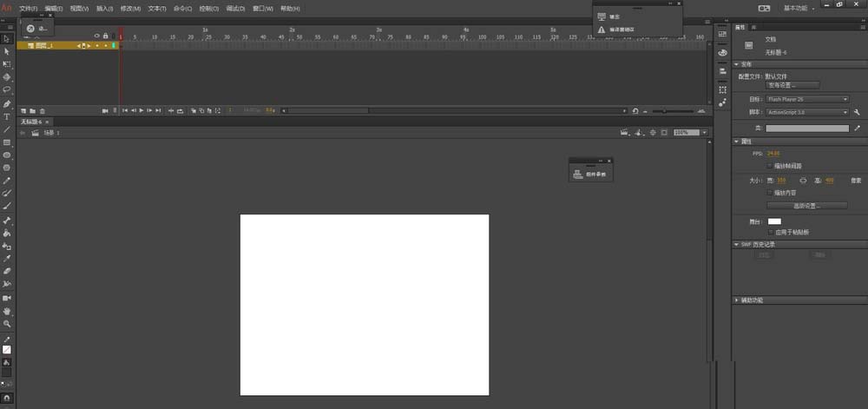Select the Ink Bottle tool
Screen dimensions: 868x409
click(7, 246)
